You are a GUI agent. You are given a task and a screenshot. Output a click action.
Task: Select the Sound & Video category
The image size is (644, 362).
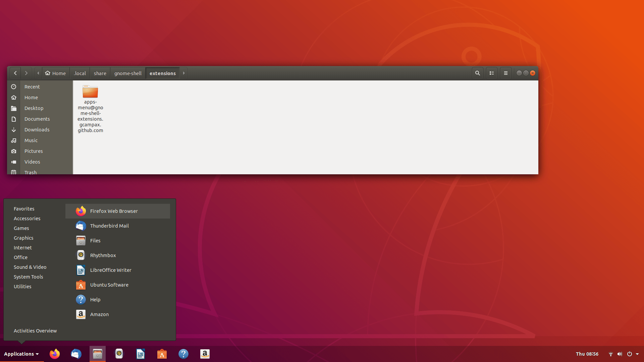click(30, 267)
